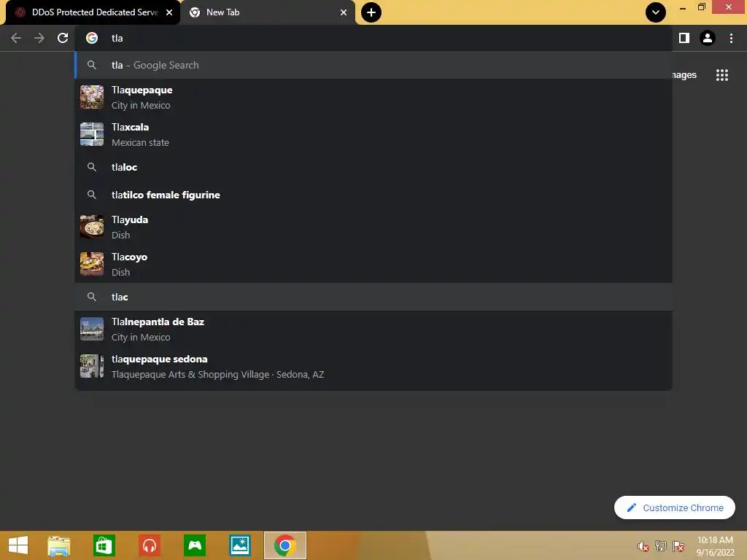The image size is (747, 560).
Task: Click the tlaquepaque sedona thumbnail
Action: 92,366
